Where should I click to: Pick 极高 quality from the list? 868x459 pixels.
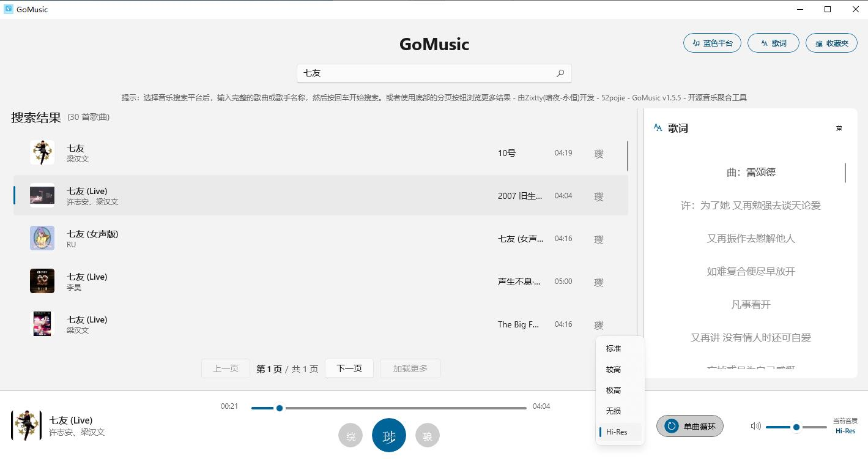[614, 390]
